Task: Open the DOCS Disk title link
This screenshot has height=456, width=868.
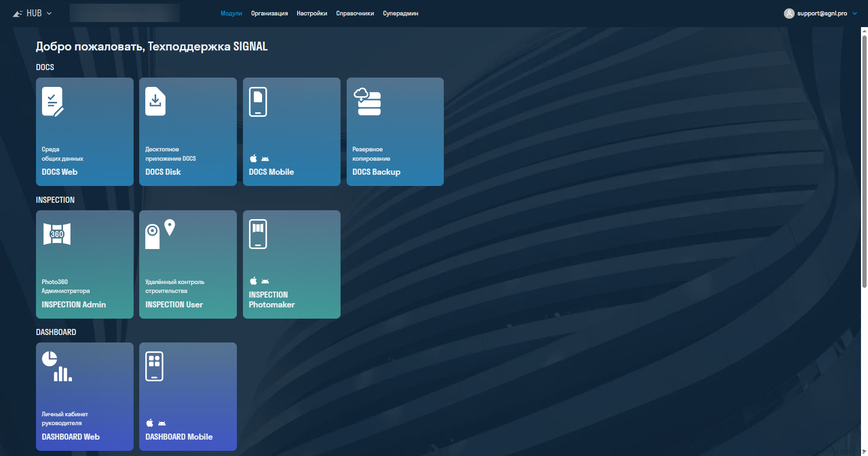Action: point(163,172)
